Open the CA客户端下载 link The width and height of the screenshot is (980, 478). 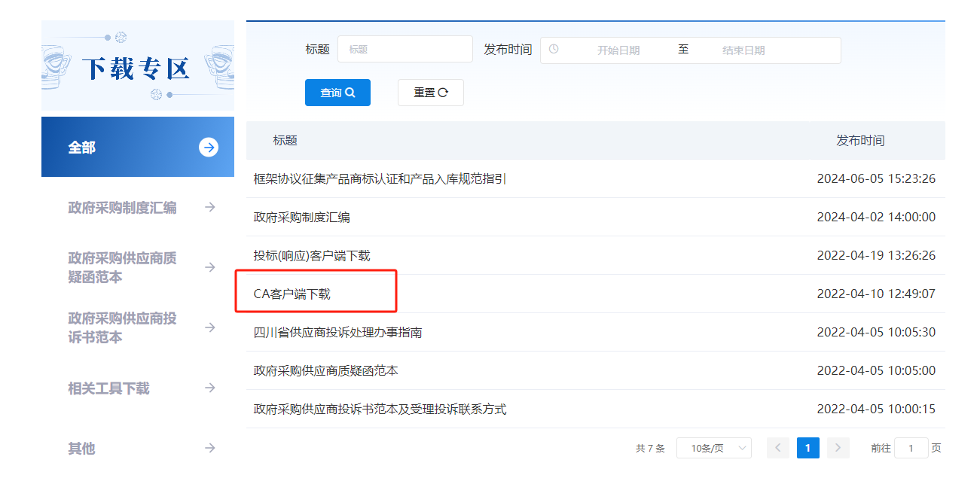[x=292, y=294]
